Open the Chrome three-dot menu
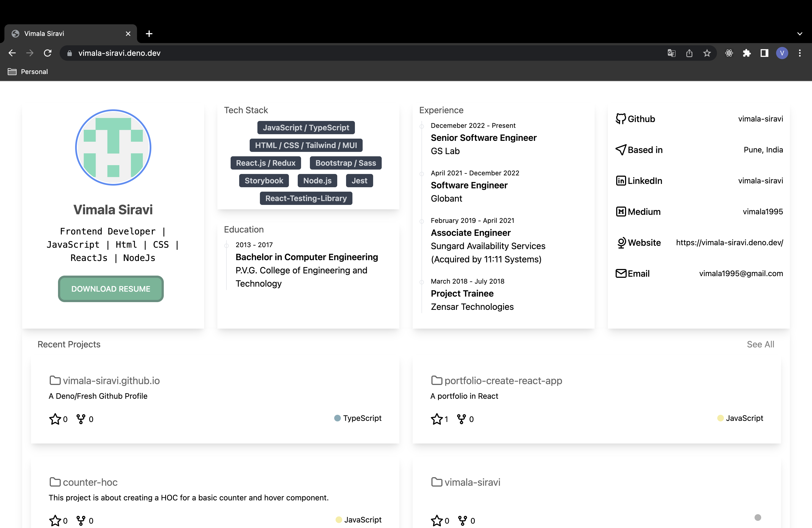Image resolution: width=812 pixels, height=528 pixels. [799, 53]
